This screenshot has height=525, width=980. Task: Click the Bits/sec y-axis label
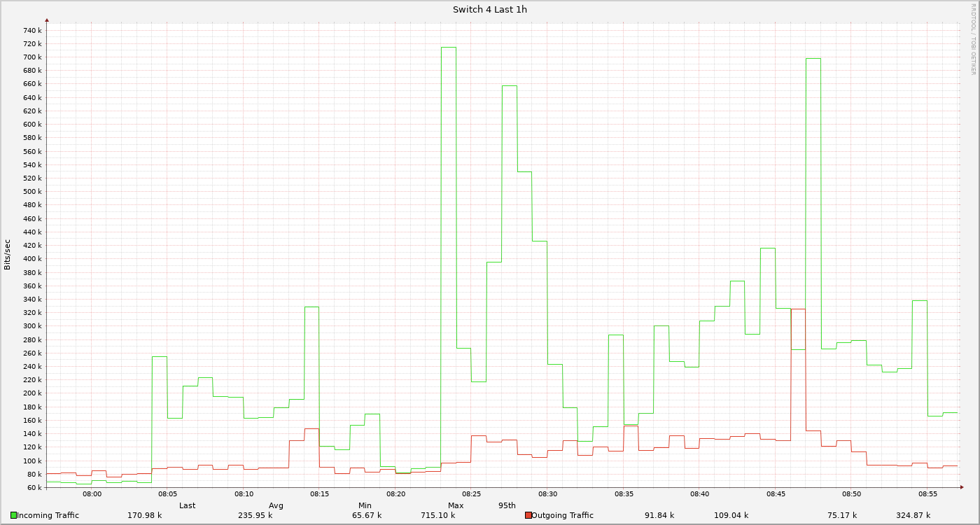(8, 255)
